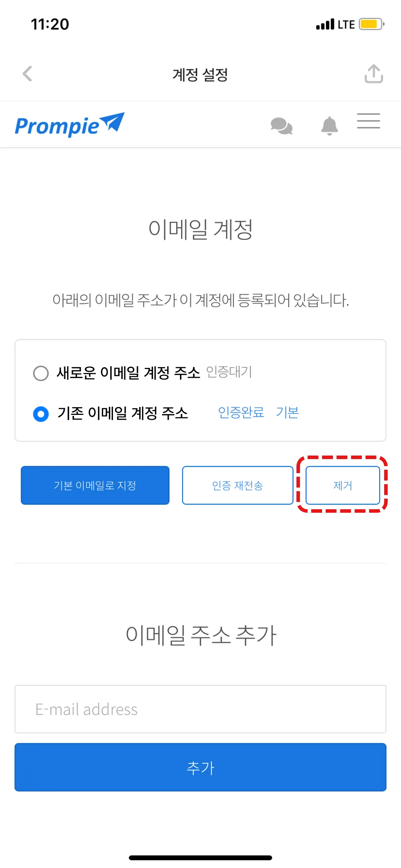The image size is (401, 868).
Task: Focus the E-mail address input field
Action: pyautogui.click(x=200, y=709)
